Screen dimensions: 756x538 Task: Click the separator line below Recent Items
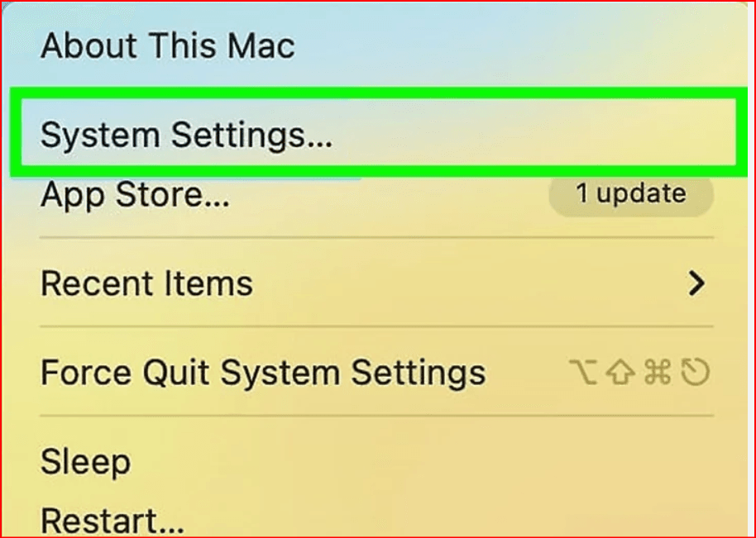point(376,329)
